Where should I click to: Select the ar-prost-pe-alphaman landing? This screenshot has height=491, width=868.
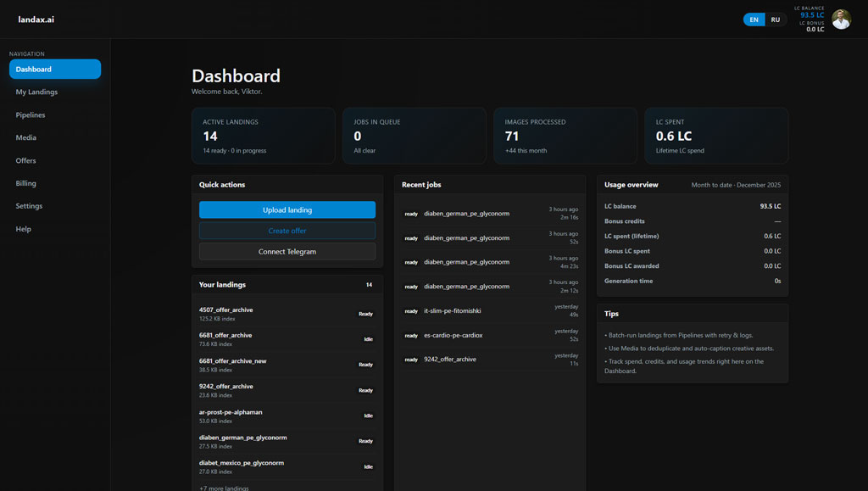(x=231, y=412)
